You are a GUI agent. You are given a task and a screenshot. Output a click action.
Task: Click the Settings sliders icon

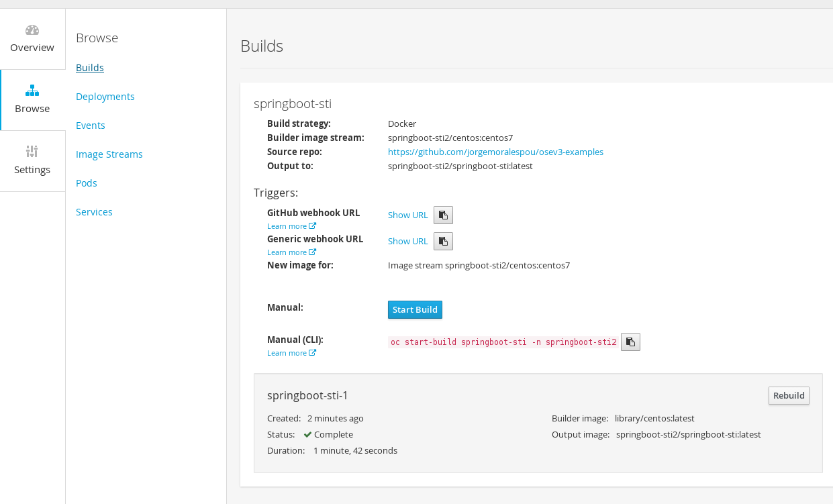(x=32, y=152)
